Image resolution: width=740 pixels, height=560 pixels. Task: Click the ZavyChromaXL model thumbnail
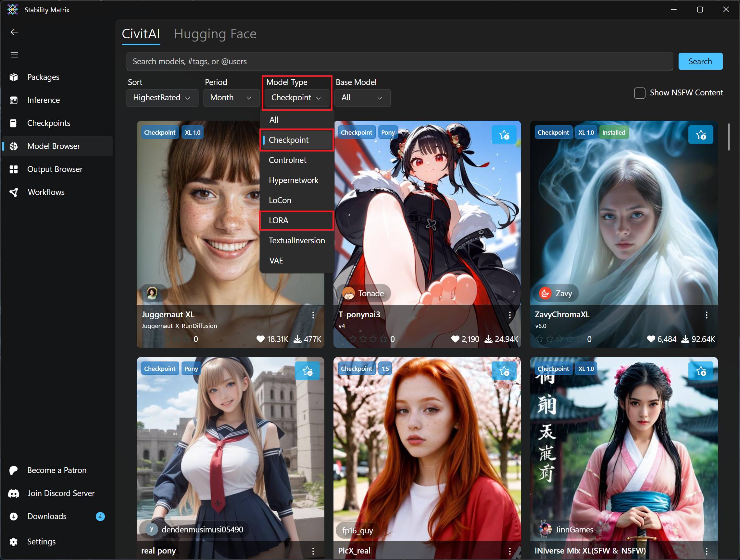[623, 214]
